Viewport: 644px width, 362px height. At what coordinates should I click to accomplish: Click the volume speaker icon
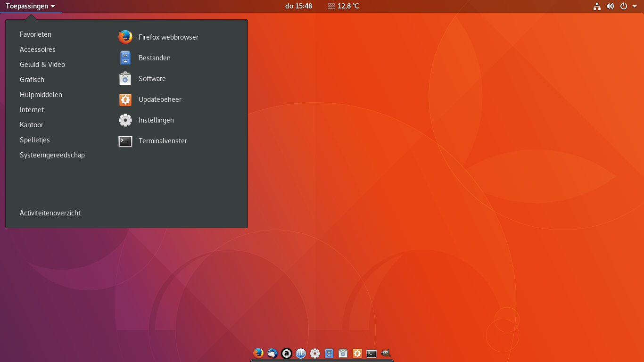tap(611, 6)
